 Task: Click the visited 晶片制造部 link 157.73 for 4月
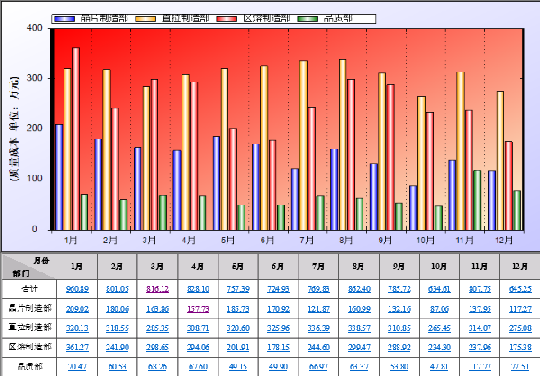pyautogui.click(x=198, y=309)
